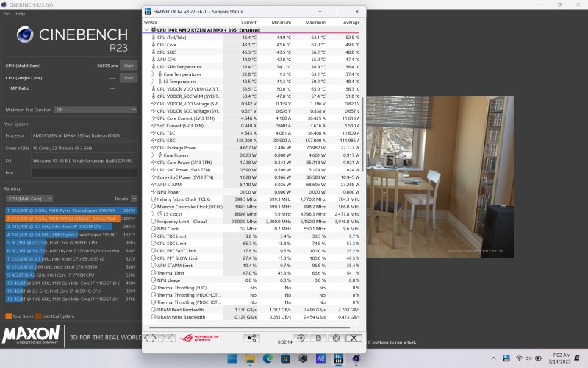This screenshot has width=588, height=368.
Task: Switch to HWiNFO via its taskbar icon
Action: (338, 358)
